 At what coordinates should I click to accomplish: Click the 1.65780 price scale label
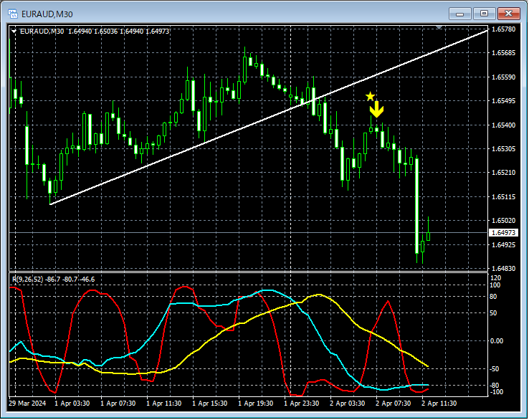[x=503, y=29]
